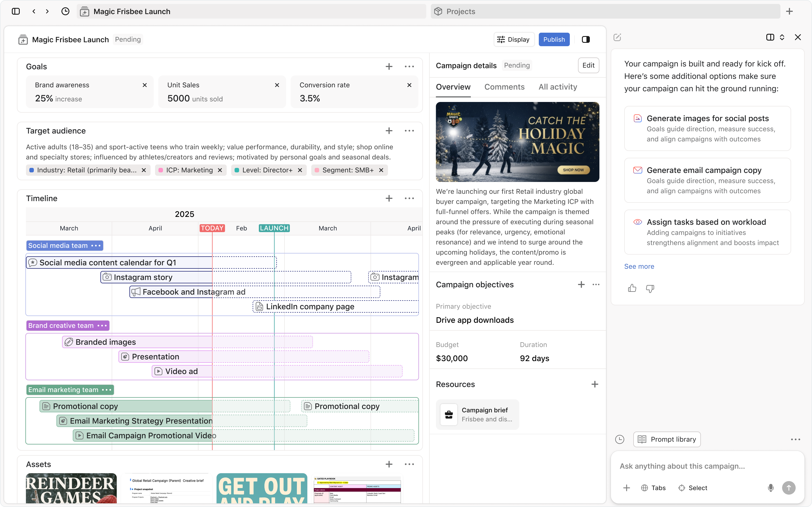This screenshot has height=507, width=812.
Task: Click the See more link
Action: click(639, 266)
